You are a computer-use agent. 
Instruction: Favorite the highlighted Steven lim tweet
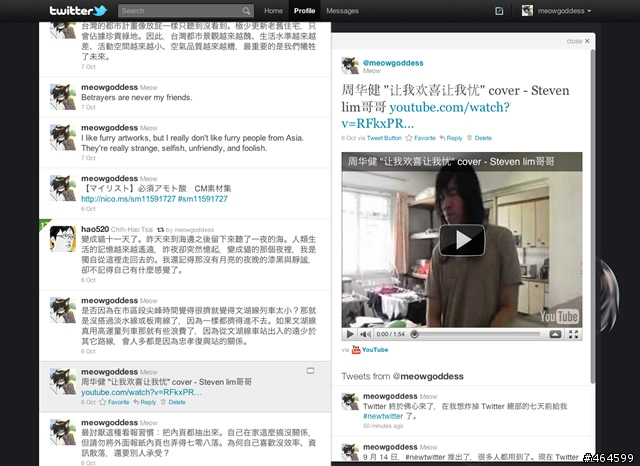114,402
